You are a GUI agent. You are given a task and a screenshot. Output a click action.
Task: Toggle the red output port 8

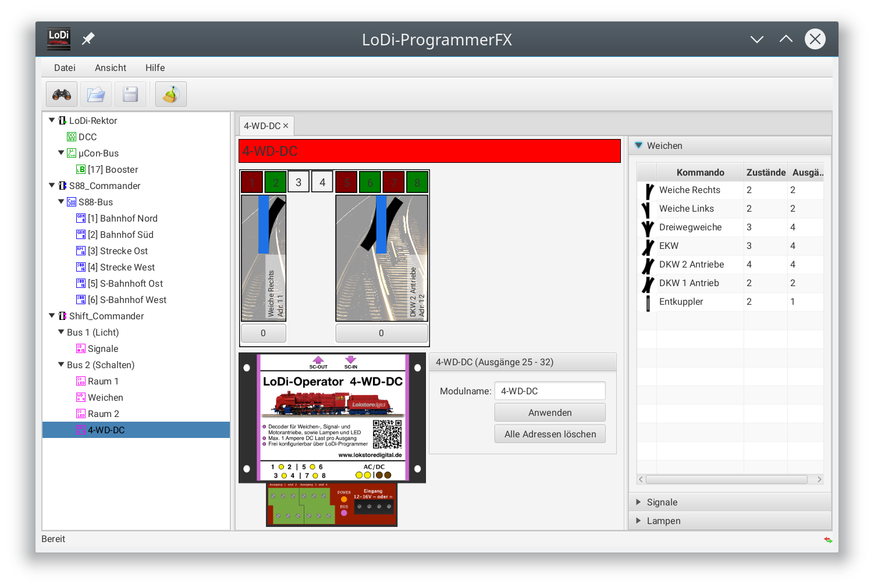pyautogui.click(x=417, y=181)
